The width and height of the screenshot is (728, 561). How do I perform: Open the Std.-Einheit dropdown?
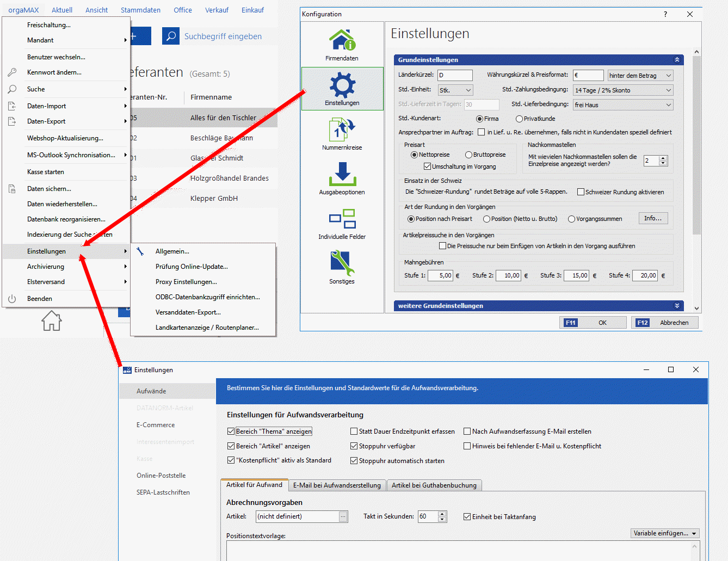click(x=455, y=90)
